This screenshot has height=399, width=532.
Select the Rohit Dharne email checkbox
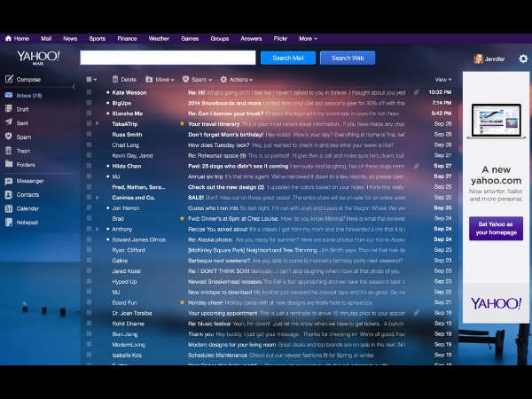89,324
